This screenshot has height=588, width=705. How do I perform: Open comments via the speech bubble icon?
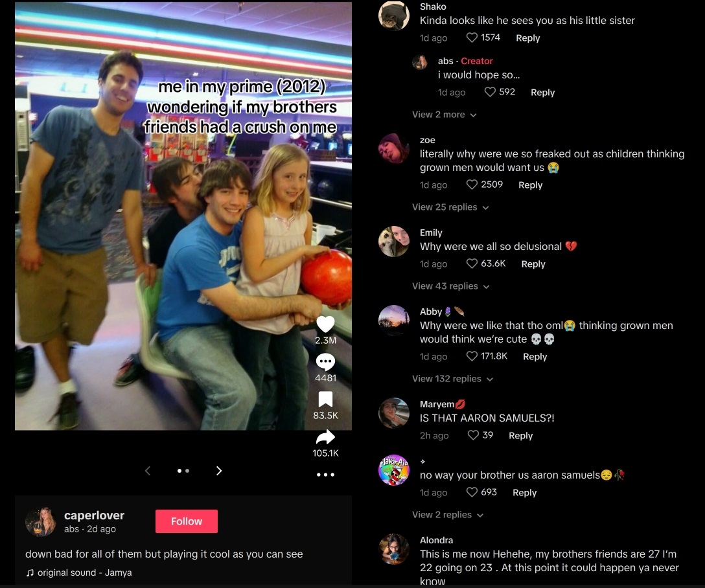(x=325, y=361)
